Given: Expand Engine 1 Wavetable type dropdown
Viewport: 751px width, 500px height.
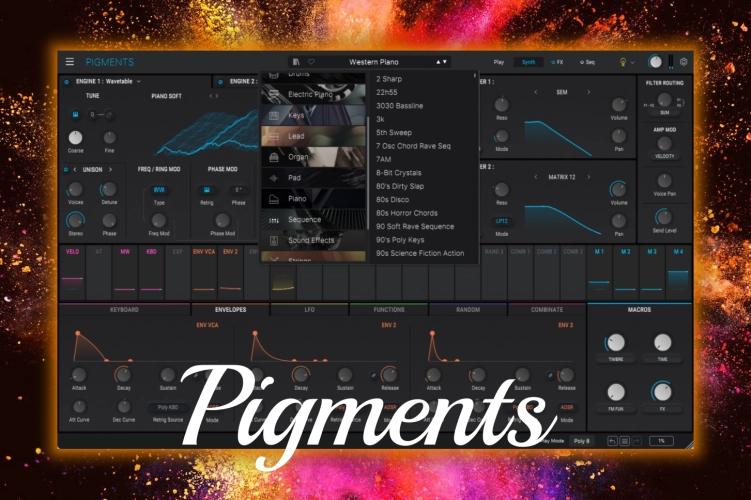Looking at the screenshot, I should pyautogui.click(x=139, y=82).
